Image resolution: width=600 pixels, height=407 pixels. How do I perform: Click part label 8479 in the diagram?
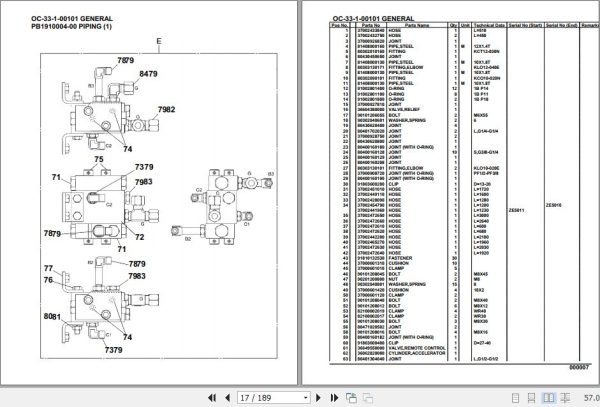[148, 74]
